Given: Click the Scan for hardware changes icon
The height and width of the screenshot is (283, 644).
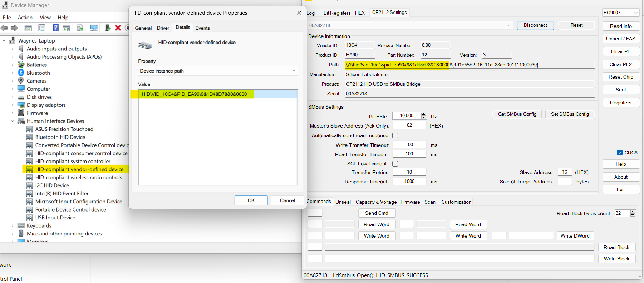Looking at the screenshot, I should pyautogui.click(x=94, y=28).
